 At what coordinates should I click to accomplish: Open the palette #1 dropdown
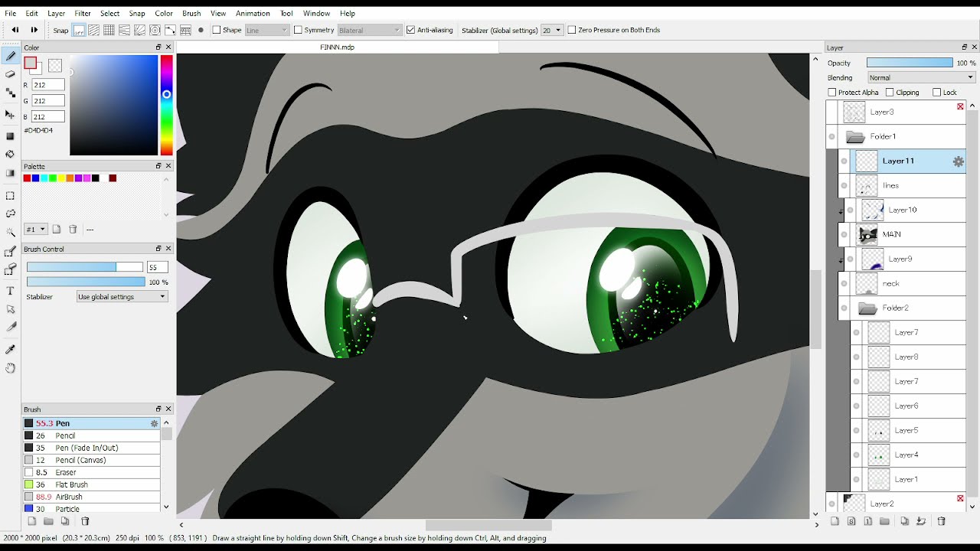pos(36,229)
